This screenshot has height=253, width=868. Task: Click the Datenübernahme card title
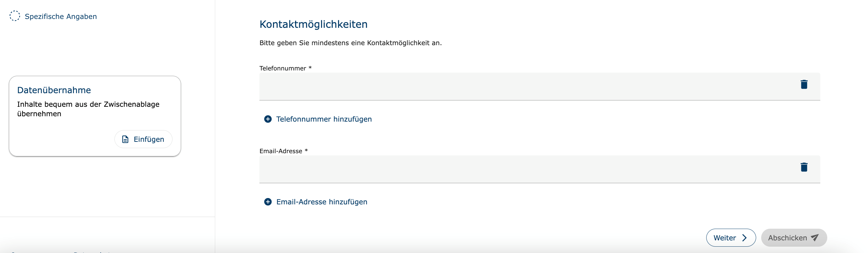coord(54,90)
